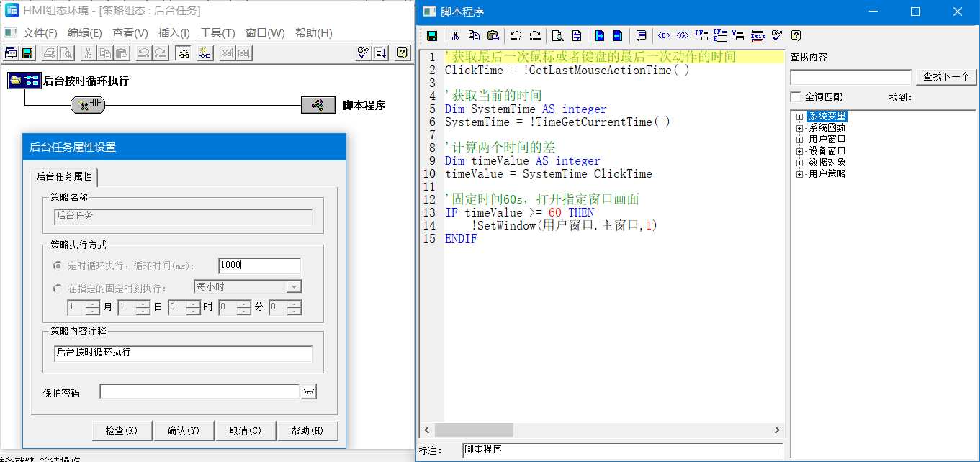Screen dimensions: 980x462
Task: Click the 帮助(H) button in the dialog
Action: click(x=307, y=430)
